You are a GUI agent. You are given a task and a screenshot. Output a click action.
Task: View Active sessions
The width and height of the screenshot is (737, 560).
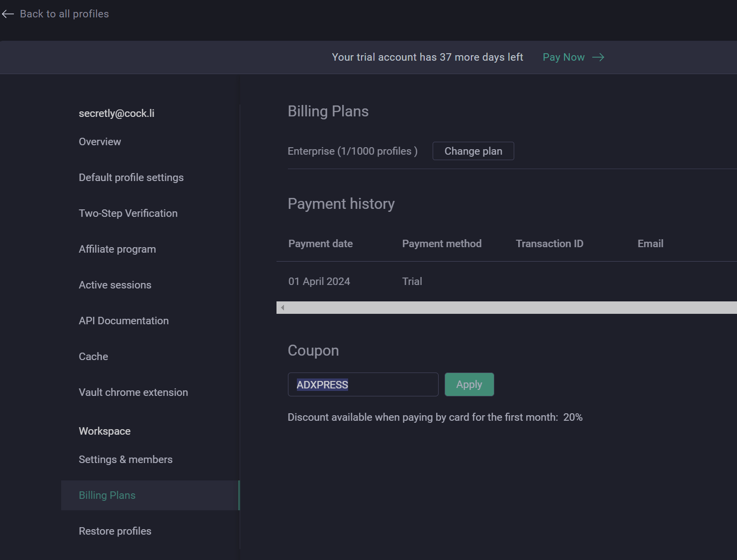115,285
